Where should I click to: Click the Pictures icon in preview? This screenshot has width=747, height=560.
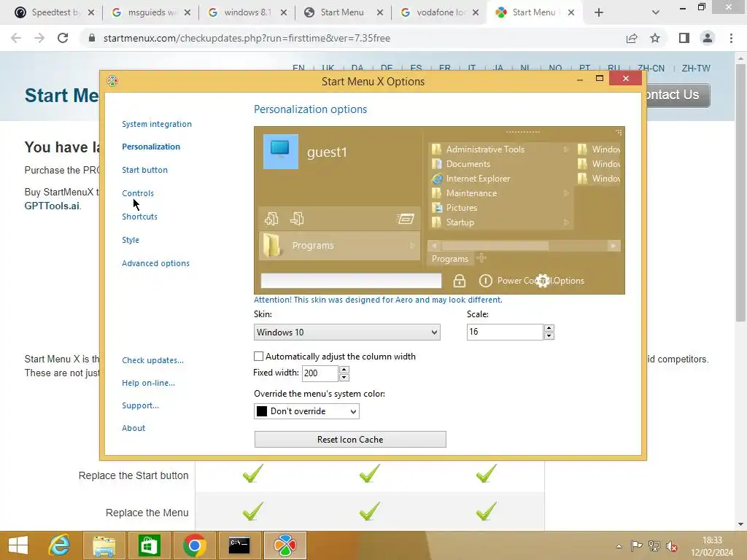tap(436, 208)
